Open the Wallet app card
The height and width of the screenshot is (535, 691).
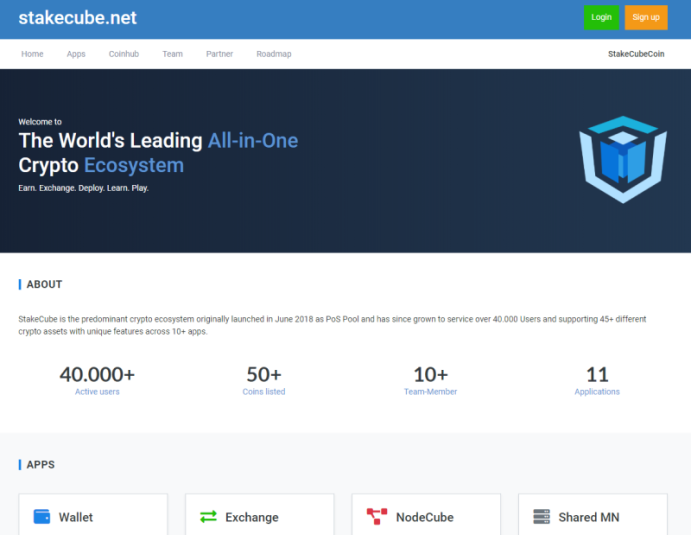coord(93,514)
